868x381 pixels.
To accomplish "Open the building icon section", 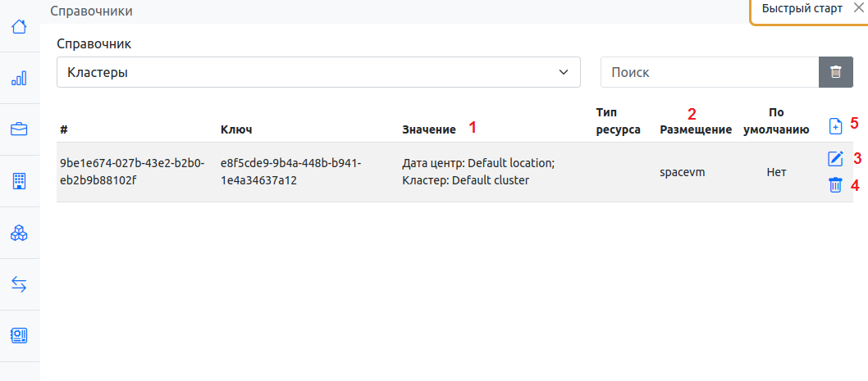I will click(19, 181).
